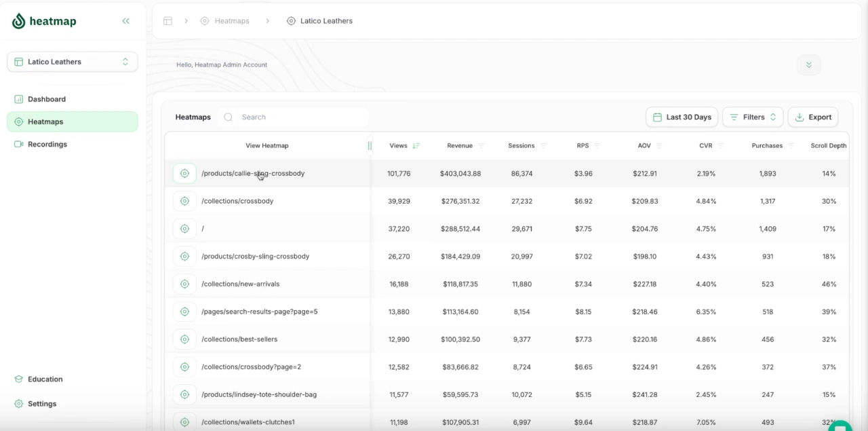Open Recordings from the sidebar
Image resolution: width=868 pixels, height=431 pixels.
[x=73, y=145]
